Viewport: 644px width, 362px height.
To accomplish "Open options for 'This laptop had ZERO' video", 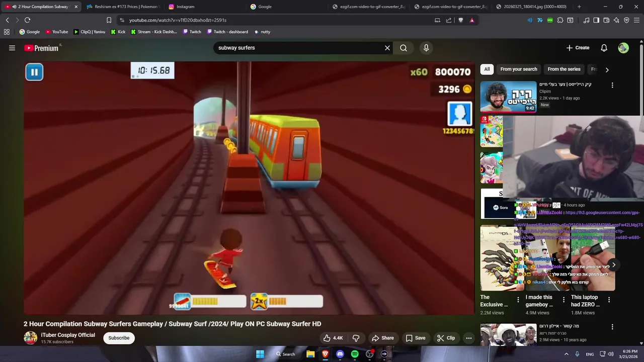I will point(609,300).
